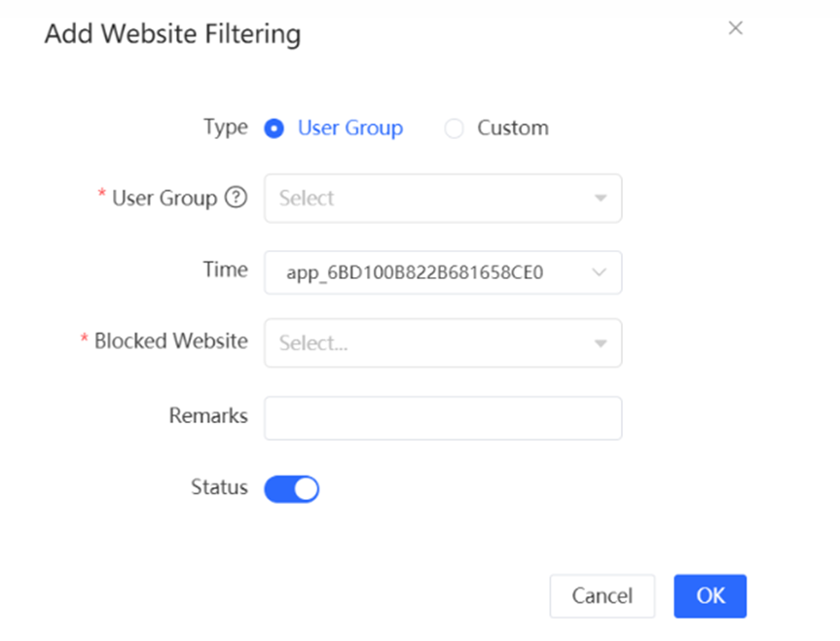Image resolution: width=840 pixels, height=641 pixels.
Task: Close the Add Website Filtering dialog
Action: pyautogui.click(x=736, y=28)
